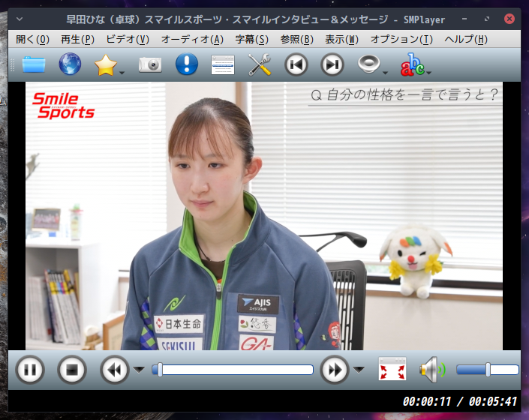Screen dimensions: 529x420
Task: Open URL with the globe icon
Action: click(70, 64)
